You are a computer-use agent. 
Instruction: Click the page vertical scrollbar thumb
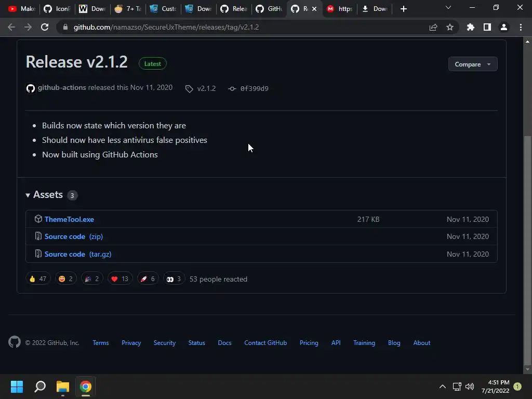click(527, 250)
